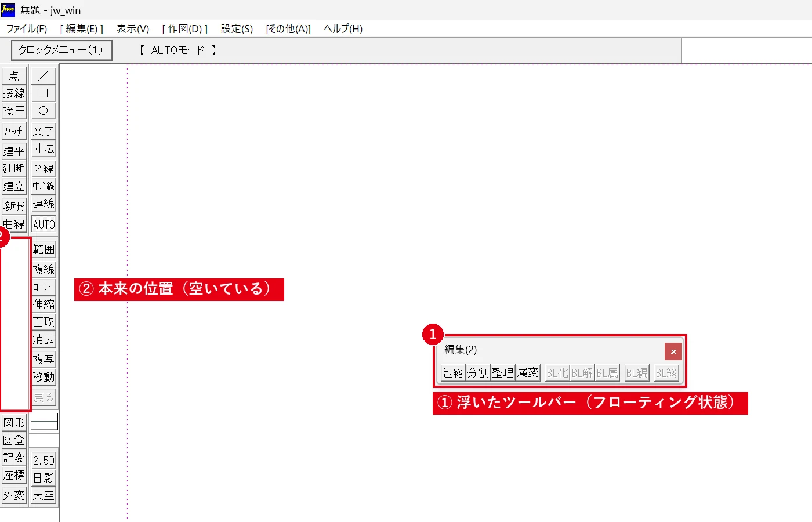The image size is (812, 522).
Task: Select the 建断 tool button
Action: coord(14,169)
